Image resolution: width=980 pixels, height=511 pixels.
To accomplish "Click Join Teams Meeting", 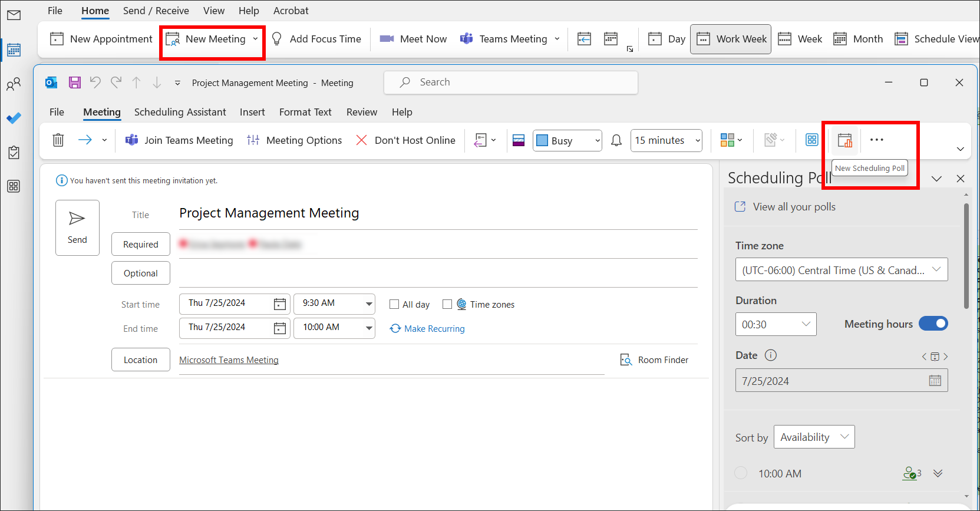I will [179, 140].
